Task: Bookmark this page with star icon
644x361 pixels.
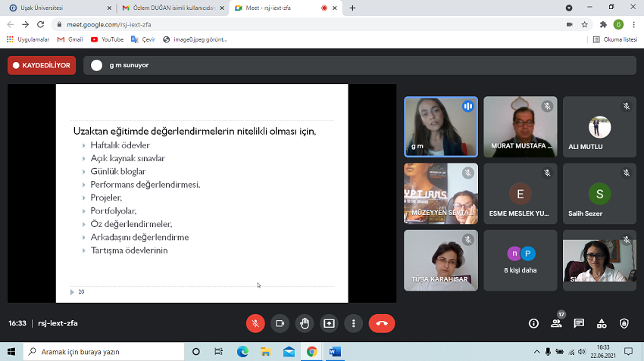Action: [585, 24]
